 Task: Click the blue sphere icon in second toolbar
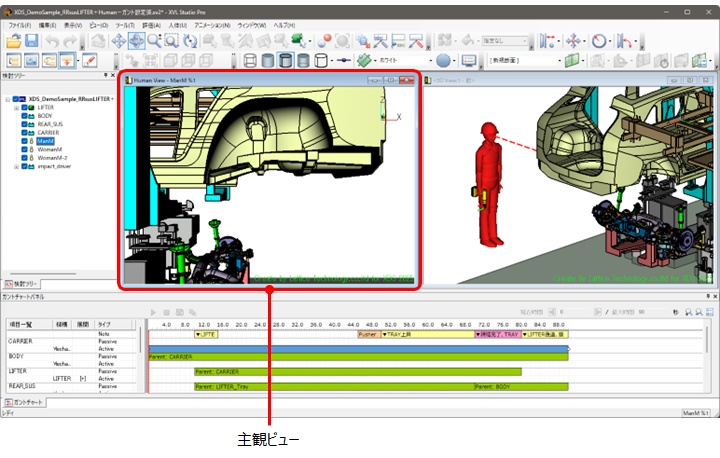point(443,60)
